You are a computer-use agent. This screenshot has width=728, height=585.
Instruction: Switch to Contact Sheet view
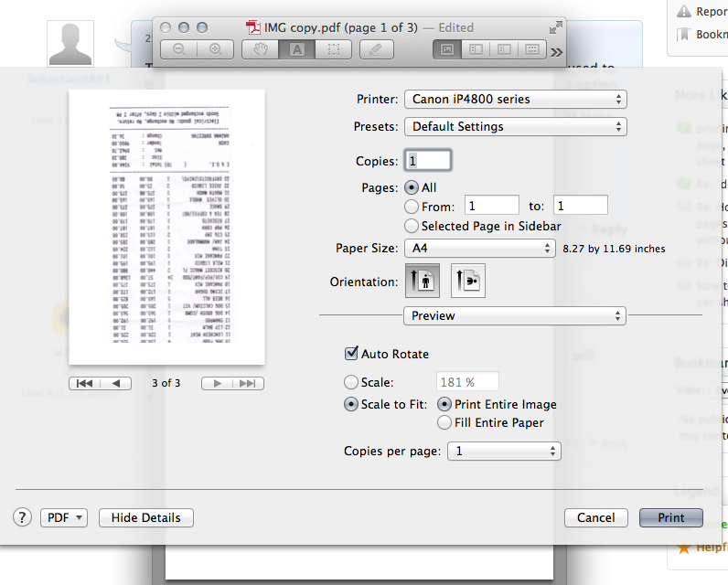tap(532, 49)
